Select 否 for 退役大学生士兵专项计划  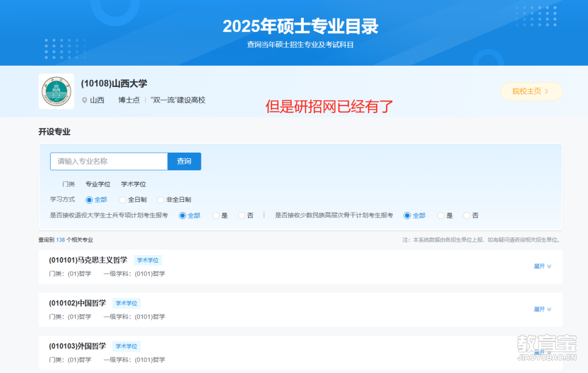point(242,216)
